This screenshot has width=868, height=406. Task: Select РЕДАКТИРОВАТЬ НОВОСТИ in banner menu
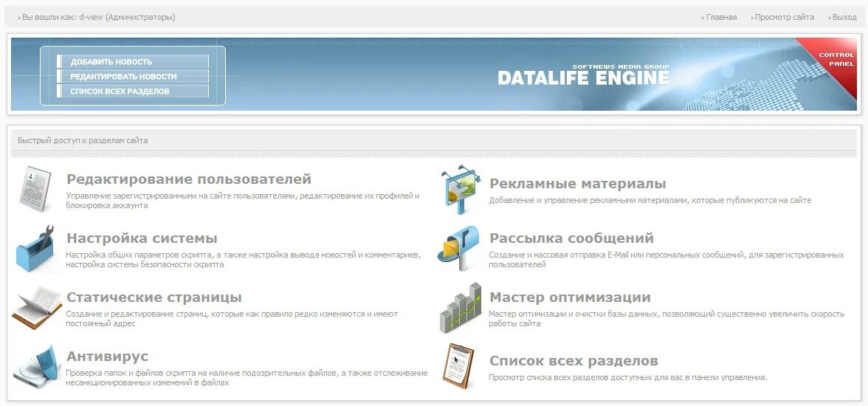[133, 77]
